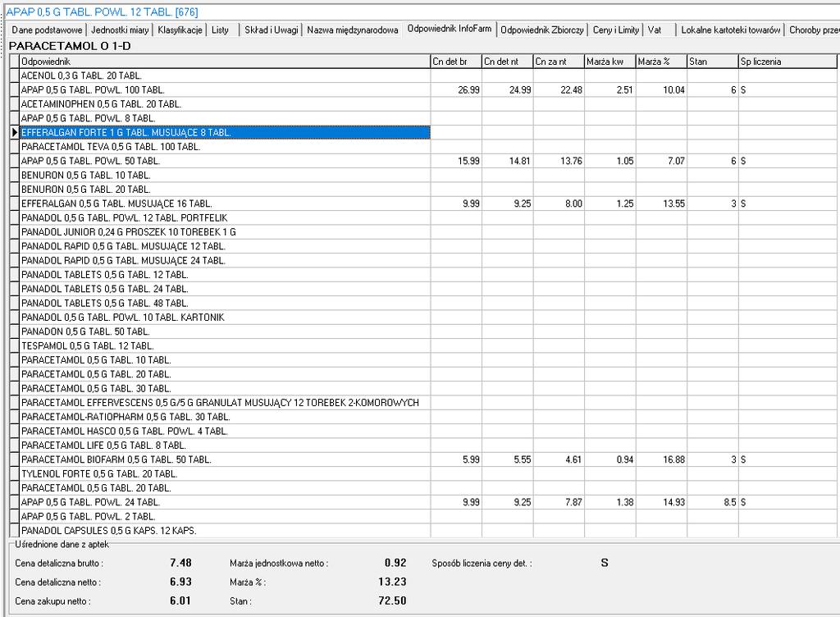Select the Odpowiednik InfoFarm tab

click(x=450, y=29)
